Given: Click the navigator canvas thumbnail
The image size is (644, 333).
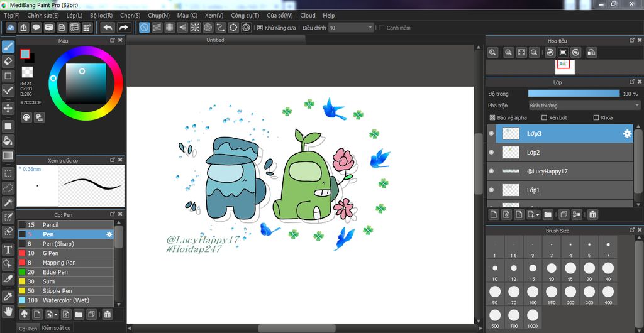Looking at the screenshot, I should pos(565,67).
